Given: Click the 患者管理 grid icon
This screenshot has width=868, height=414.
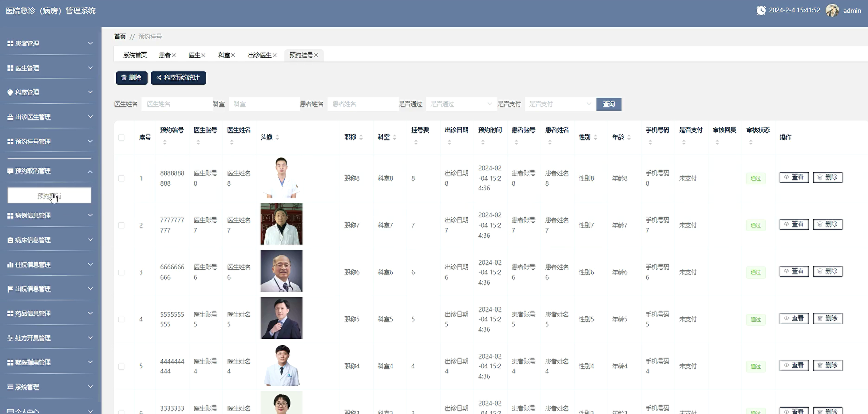Looking at the screenshot, I should pyautogui.click(x=10, y=43).
